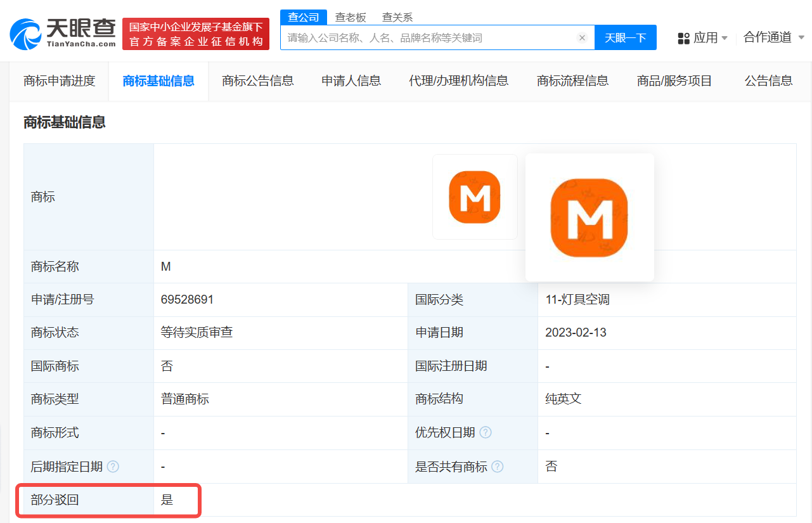Open the help icon beside 后期指定日期
The image size is (812, 523).
click(x=113, y=466)
